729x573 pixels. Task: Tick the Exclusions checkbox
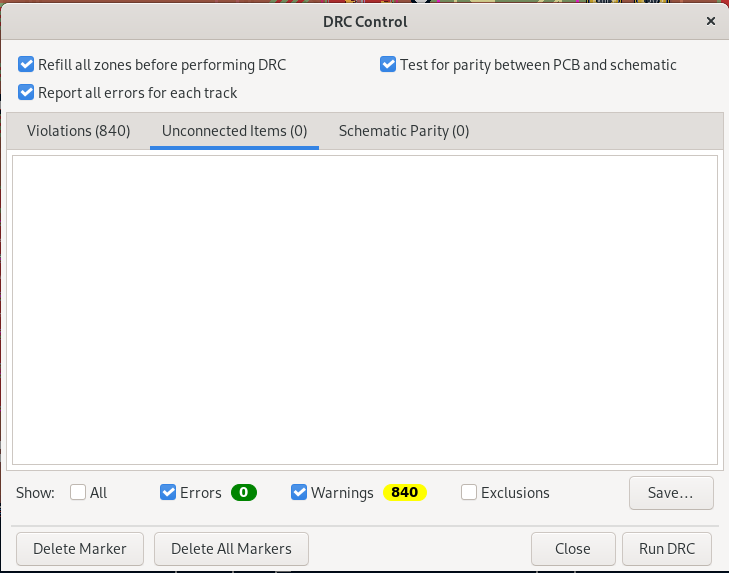click(469, 492)
